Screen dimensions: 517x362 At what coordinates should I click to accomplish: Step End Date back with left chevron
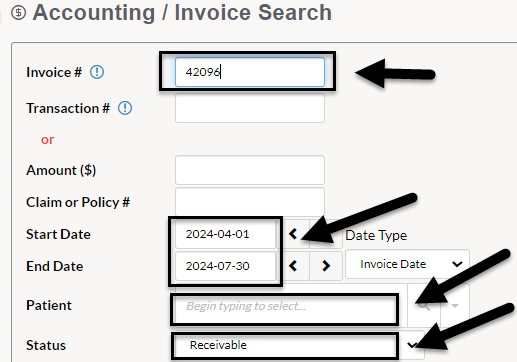293,266
